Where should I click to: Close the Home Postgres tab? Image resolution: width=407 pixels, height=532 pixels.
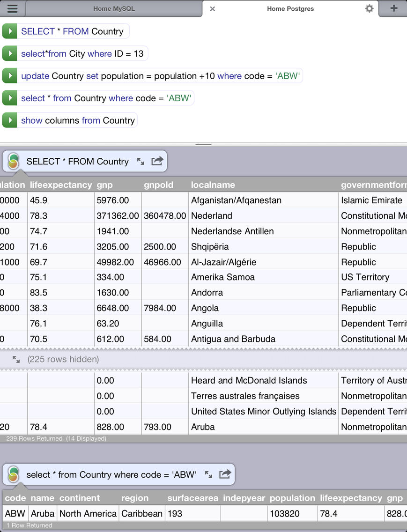213,9
